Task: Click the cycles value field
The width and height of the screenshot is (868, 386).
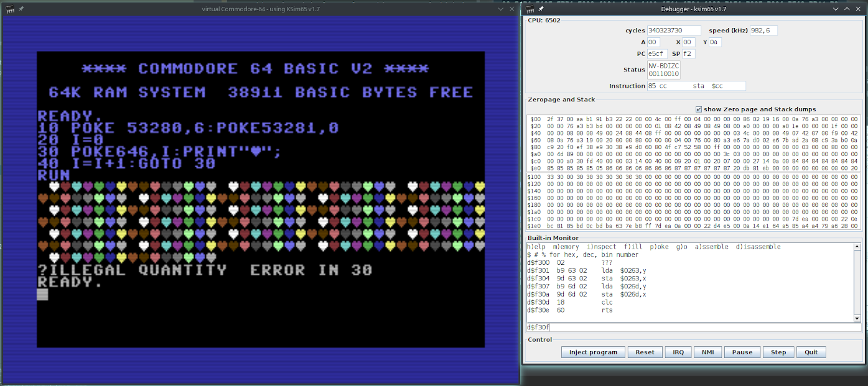Action: click(x=674, y=30)
